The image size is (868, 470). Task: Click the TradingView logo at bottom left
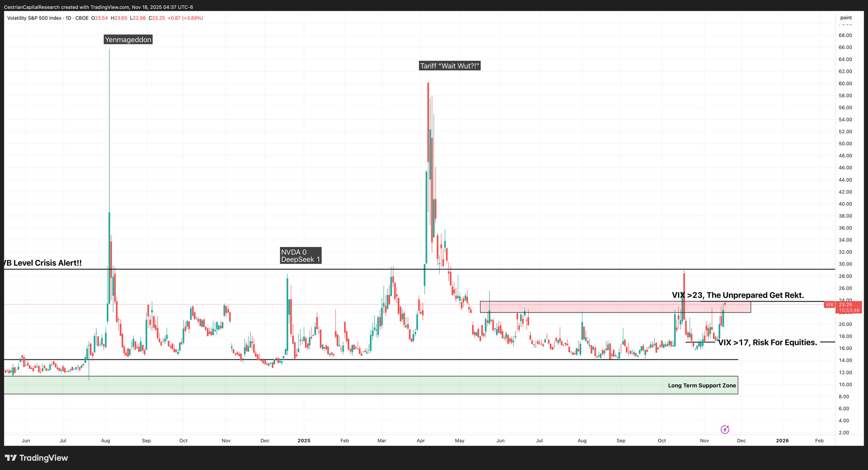coord(36,458)
